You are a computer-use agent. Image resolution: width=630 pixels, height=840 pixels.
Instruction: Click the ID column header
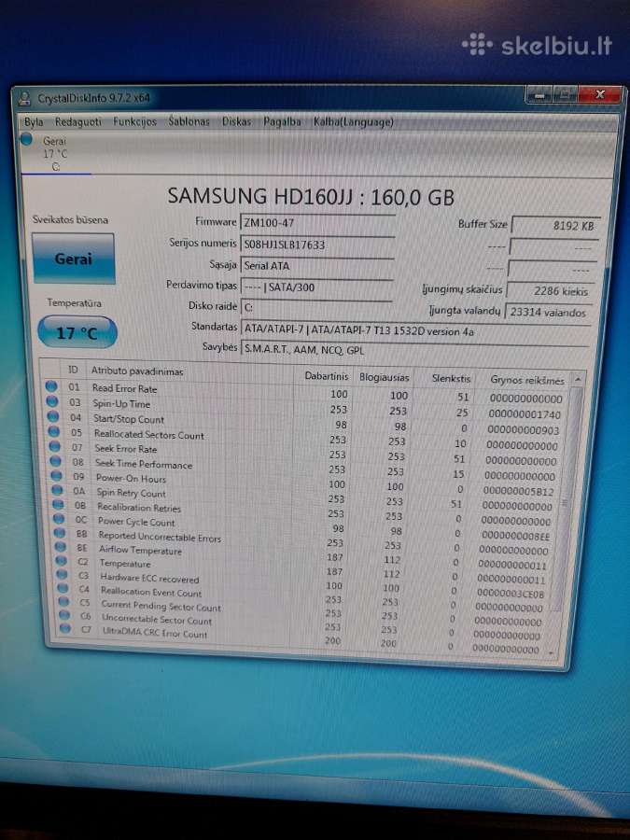coord(73,370)
